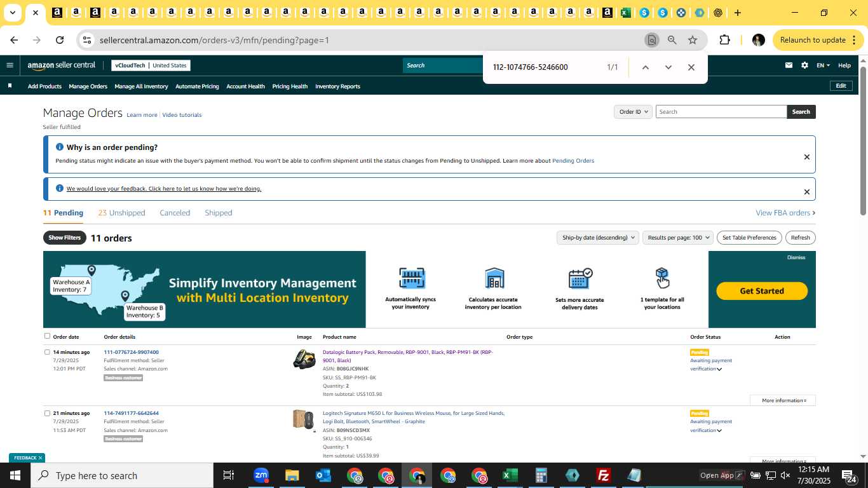This screenshot has width=868, height=488.
Task: Open order 111-0776724-9907400 details
Action: [x=132, y=352]
